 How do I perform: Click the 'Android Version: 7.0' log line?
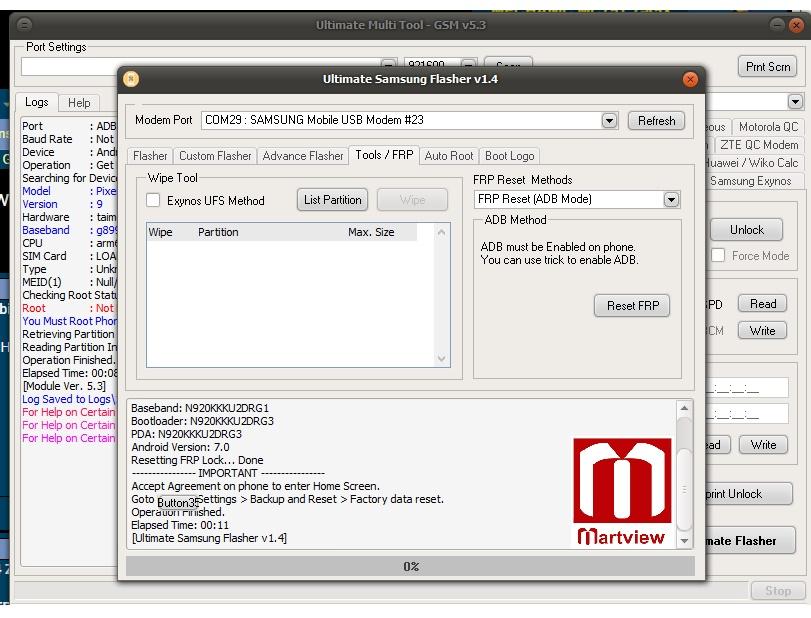point(180,447)
